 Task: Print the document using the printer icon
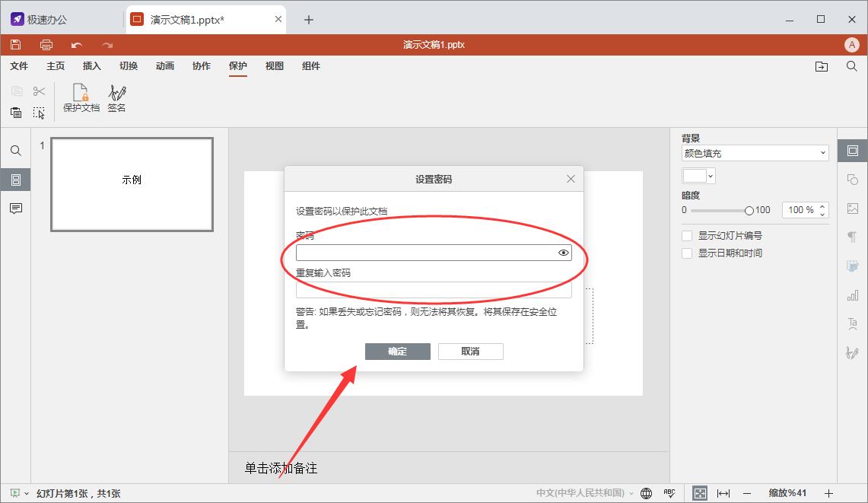[x=46, y=45]
